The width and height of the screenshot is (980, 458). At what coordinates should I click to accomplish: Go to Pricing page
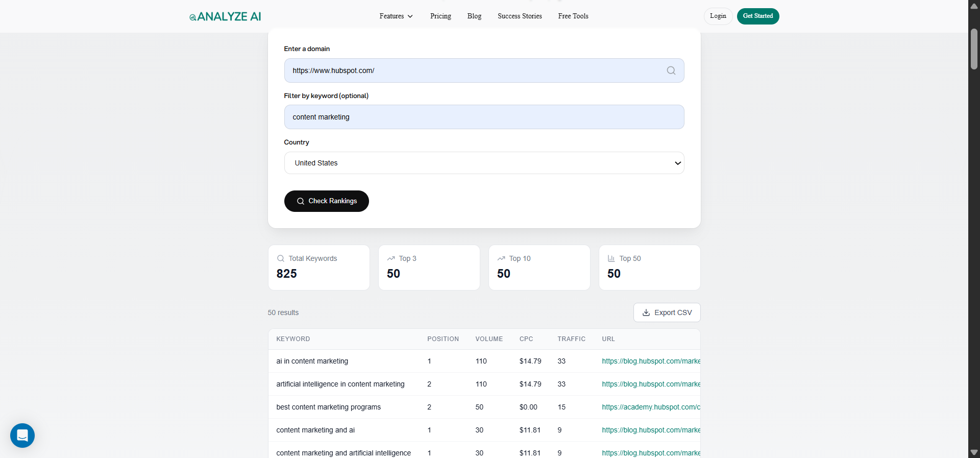[x=440, y=16]
